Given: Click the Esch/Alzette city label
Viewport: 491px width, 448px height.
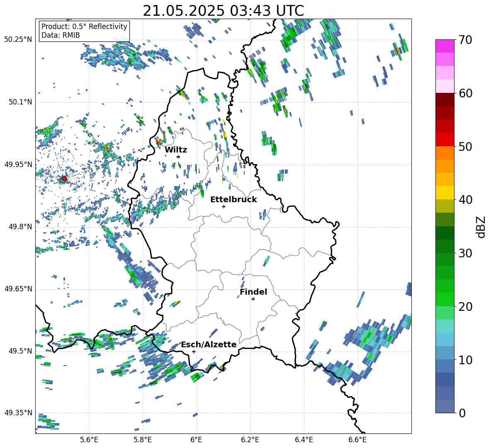Looking at the screenshot, I should pyautogui.click(x=209, y=345).
